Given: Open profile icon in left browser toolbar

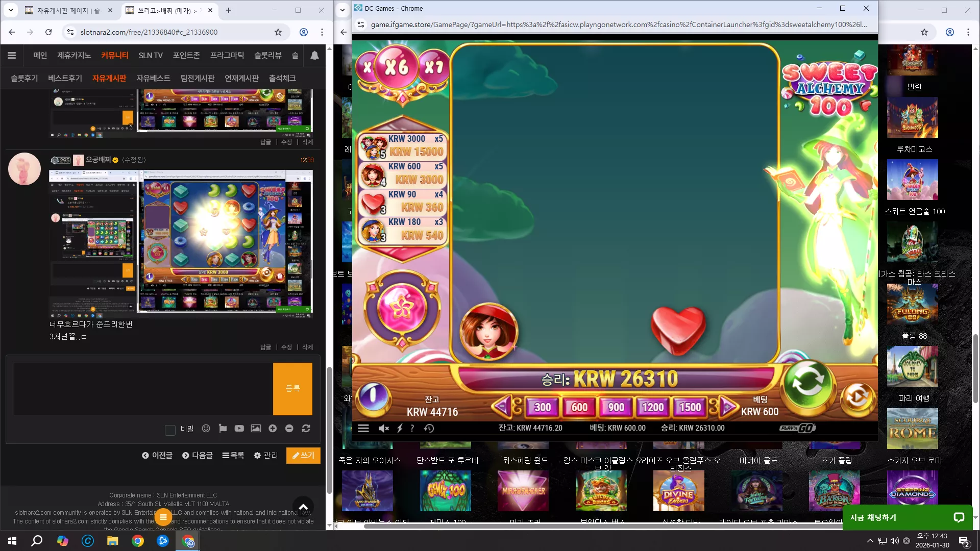Looking at the screenshot, I should (304, 32).
